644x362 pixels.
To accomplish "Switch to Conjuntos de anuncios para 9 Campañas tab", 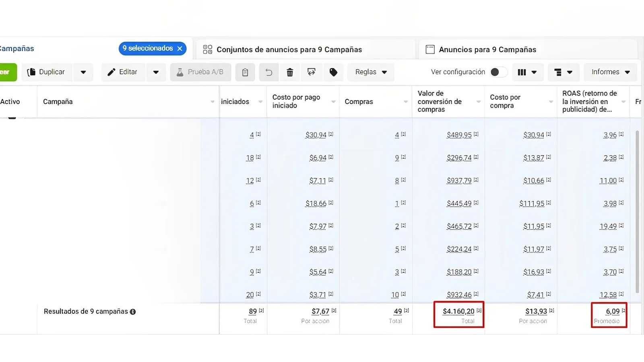I will point(306,49).
